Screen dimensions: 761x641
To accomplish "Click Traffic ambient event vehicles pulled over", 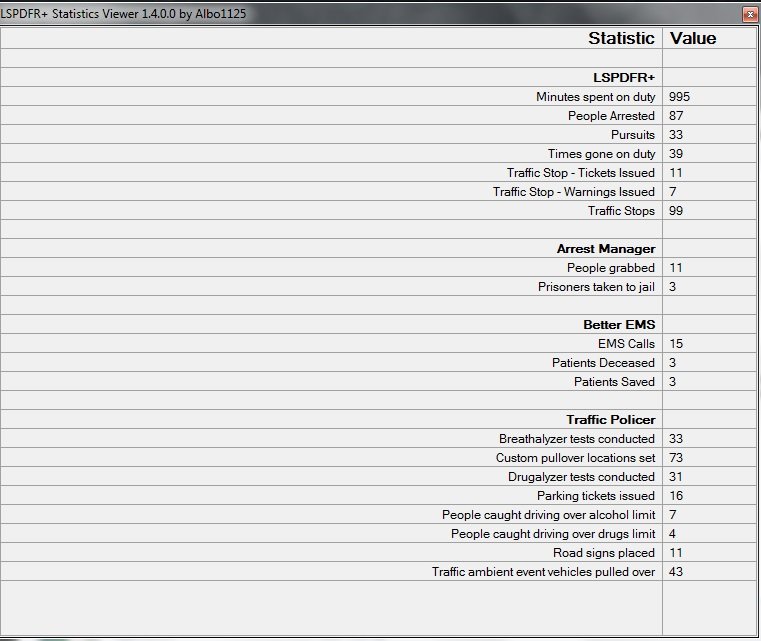I will point(543,572).
